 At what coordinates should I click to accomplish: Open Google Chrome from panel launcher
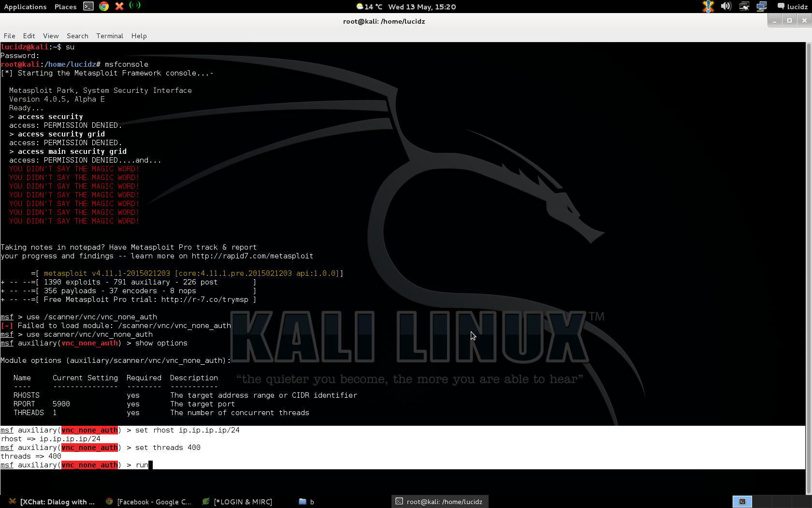tap(104, 6)
